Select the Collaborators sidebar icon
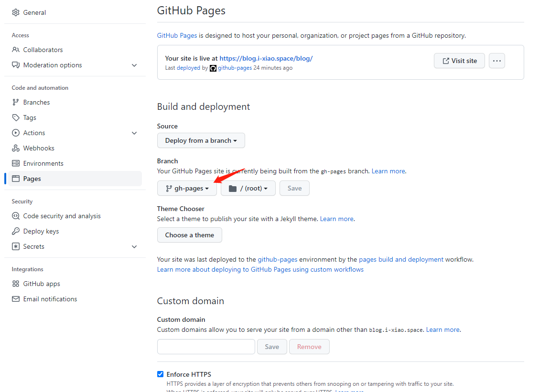 coord(16,50)
